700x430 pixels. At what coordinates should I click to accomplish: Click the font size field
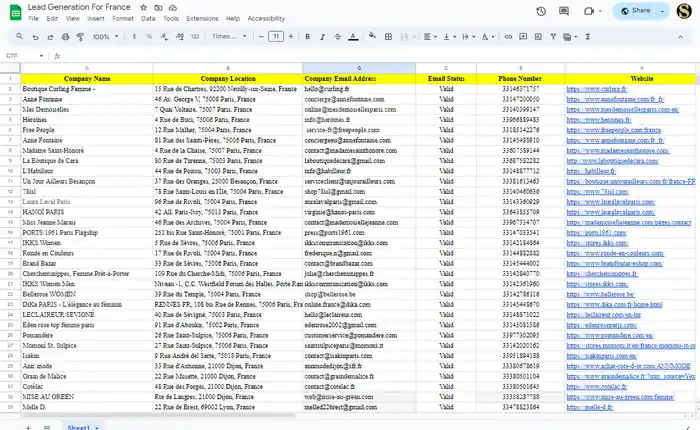coord(276,37)
